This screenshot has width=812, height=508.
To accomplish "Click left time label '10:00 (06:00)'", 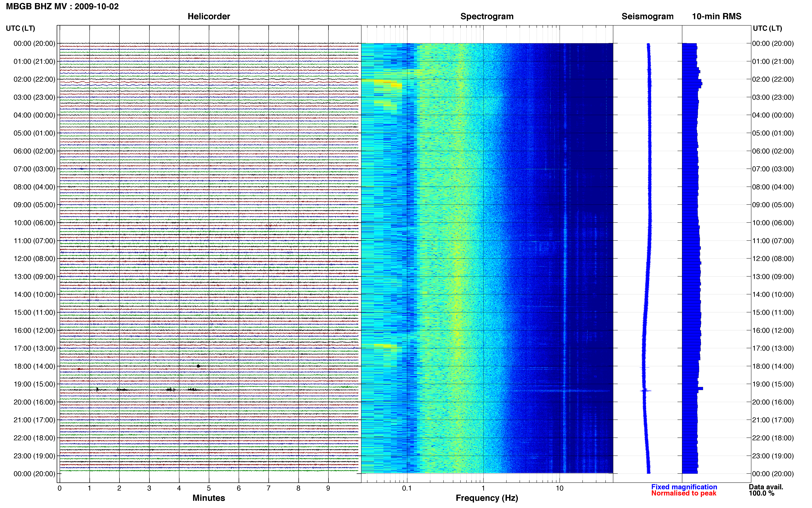I will [34, 223].
